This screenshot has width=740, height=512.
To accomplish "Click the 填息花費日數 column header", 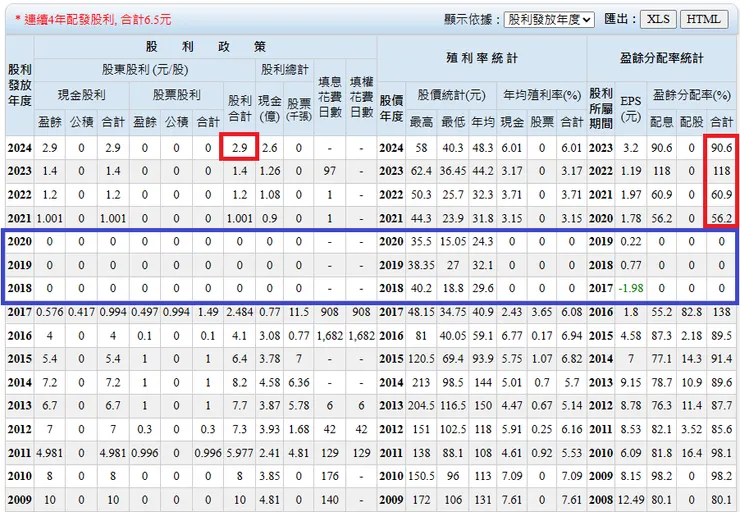I will pyautogui.click(x=330, y=97).
